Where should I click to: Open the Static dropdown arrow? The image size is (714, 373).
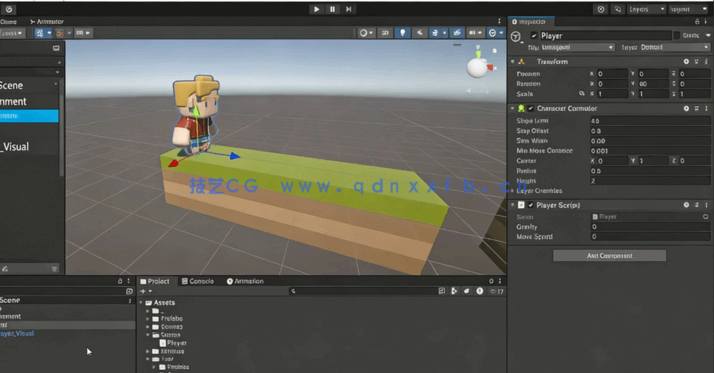(708, 36)
